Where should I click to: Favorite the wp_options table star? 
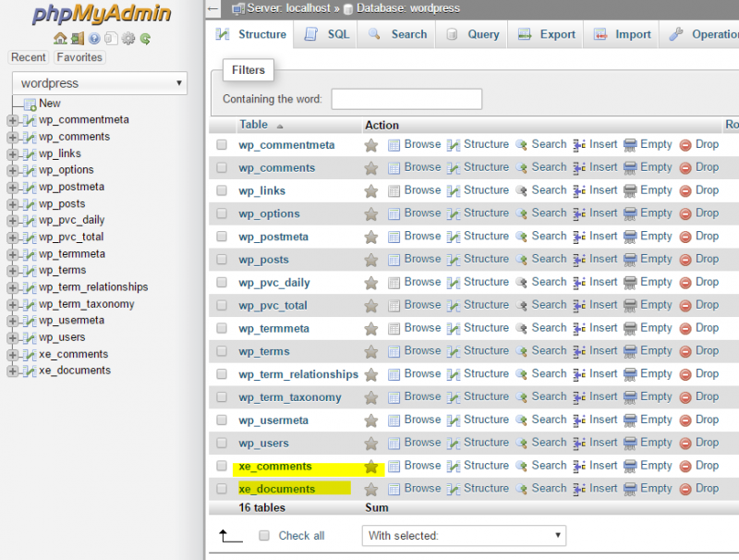tap(371, 214)
